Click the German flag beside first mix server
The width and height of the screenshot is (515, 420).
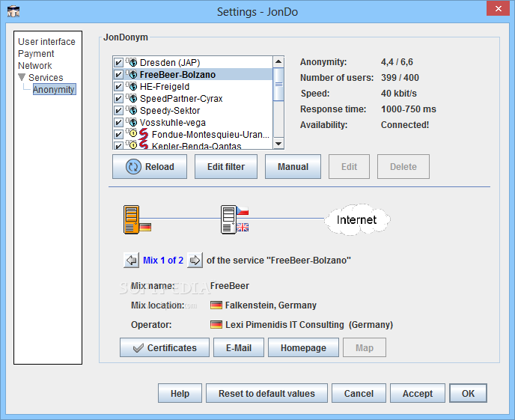145,228
